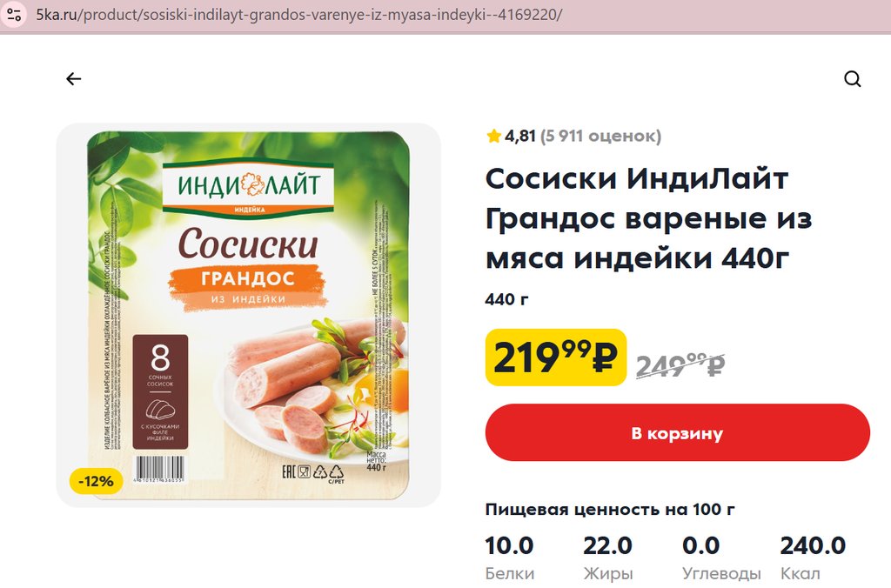
Task: Click the Пищевая ценность на 100 г heading
Action: click(x=610, y=510)
